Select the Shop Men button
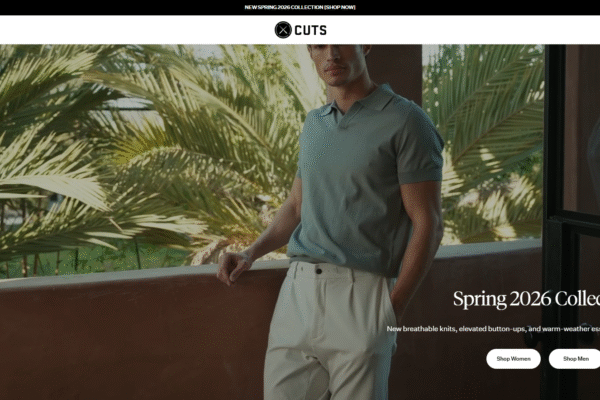The width and height of the screenshot is (600, 400). [x=574, y=359]
